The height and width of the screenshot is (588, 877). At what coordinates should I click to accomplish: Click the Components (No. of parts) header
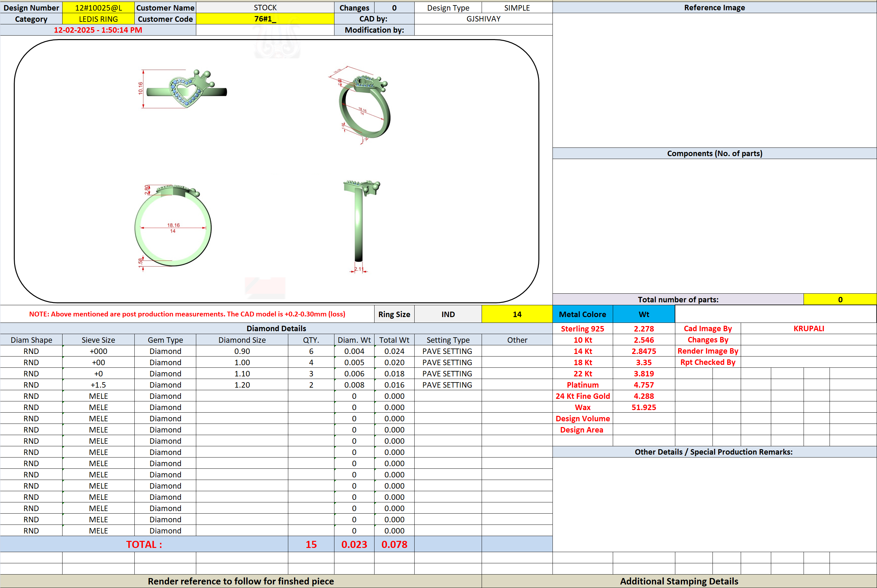714,153
